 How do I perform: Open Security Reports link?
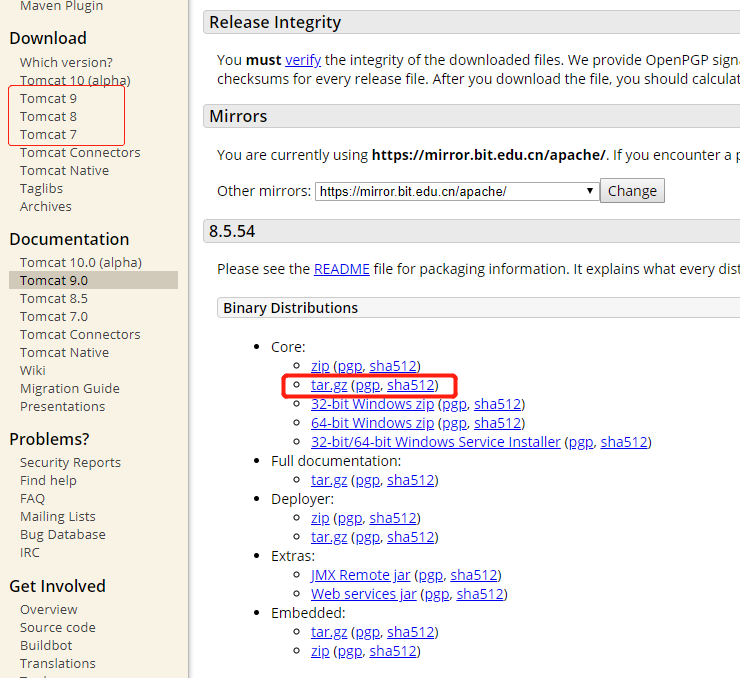(70, 462)
